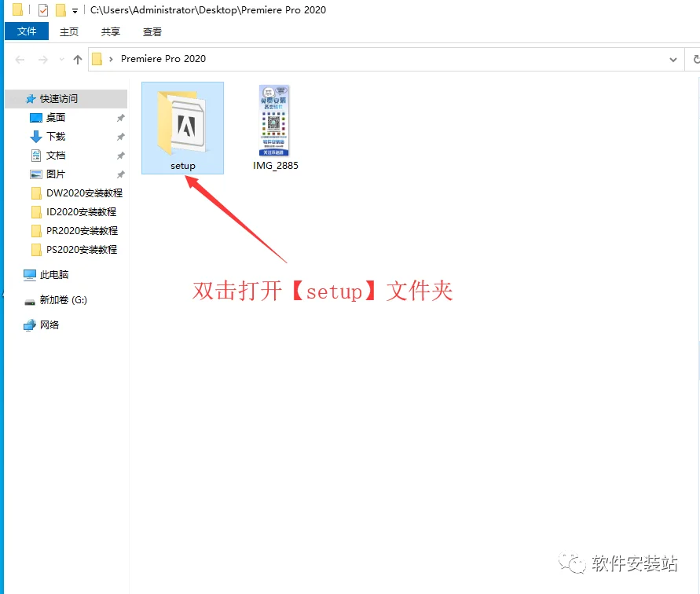Viewport: 700px width, 594px height.
Task: Switch to the 主页 ribbon tab
Action: click(x=69, y=31)
